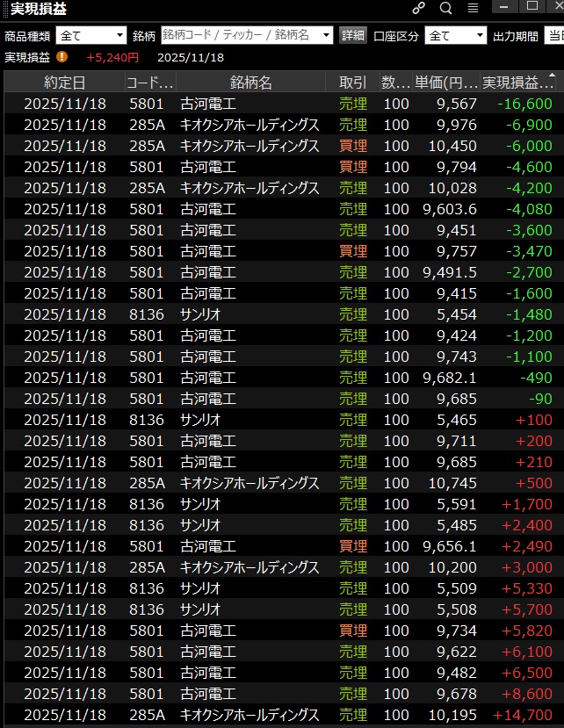
Task: Select the サンリオ row with +5,700 profit
Action: pyautogui.click(x=281, y=609)
